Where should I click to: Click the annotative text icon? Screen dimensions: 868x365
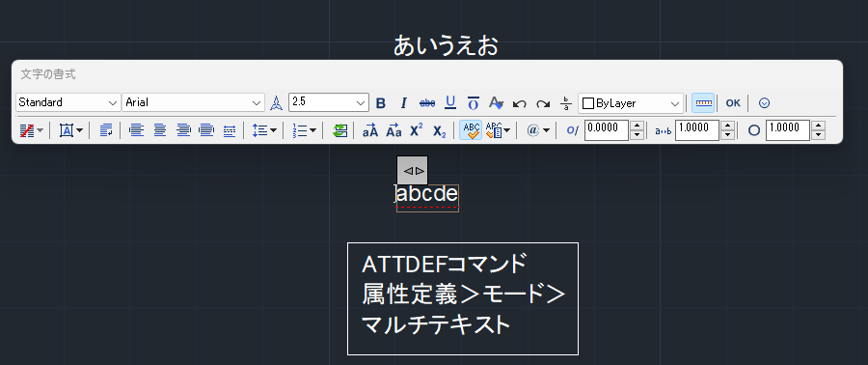276,103
